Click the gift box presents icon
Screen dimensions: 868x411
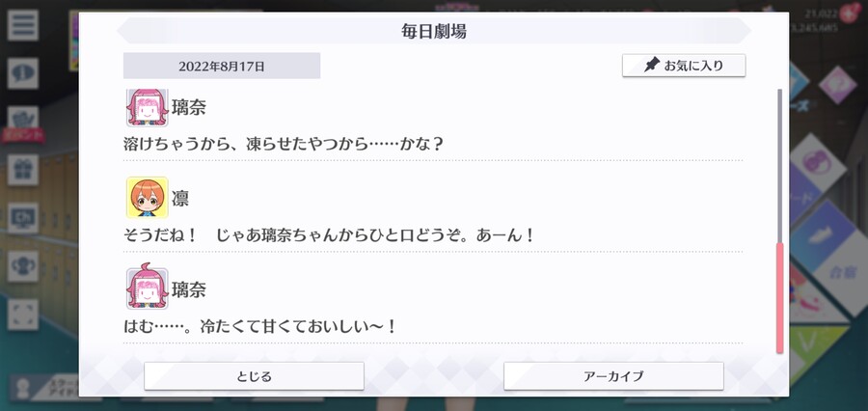pyautogui.click(x=23, y=170)
